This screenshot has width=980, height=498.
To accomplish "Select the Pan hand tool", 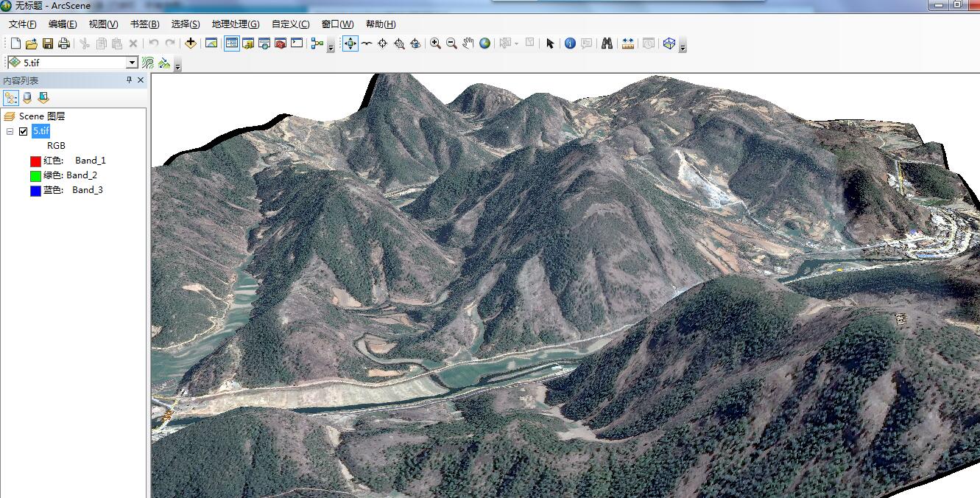I will click(x=468, y=43).
